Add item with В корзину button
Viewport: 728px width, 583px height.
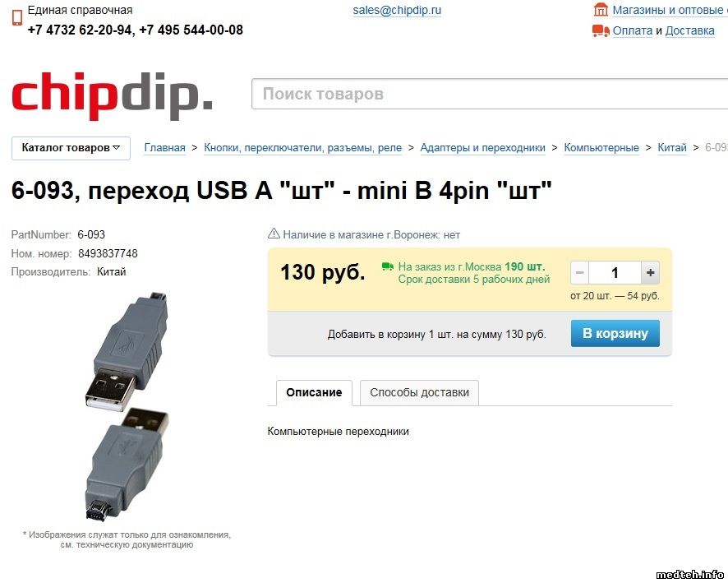tap(615, 333)
